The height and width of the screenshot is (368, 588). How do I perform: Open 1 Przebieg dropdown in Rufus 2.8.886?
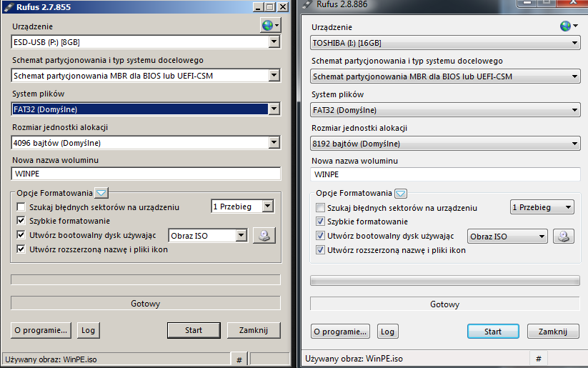(542, 207)
